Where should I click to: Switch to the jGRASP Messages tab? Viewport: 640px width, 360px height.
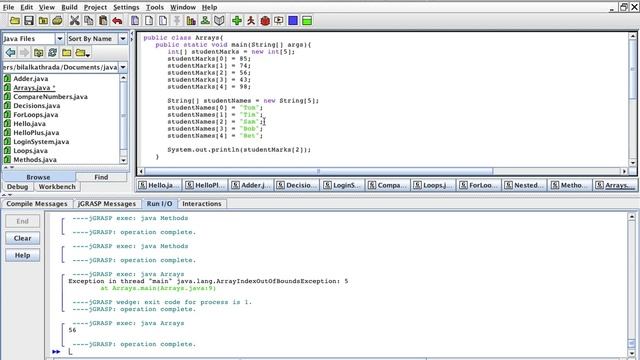coord(107,204)
